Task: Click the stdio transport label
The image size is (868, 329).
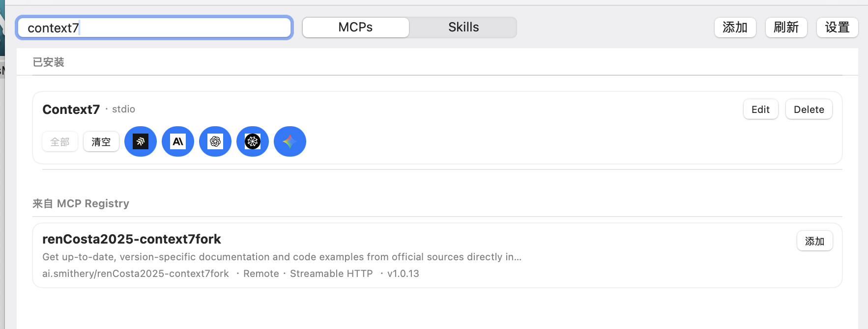Action: [x=123, y=109]
